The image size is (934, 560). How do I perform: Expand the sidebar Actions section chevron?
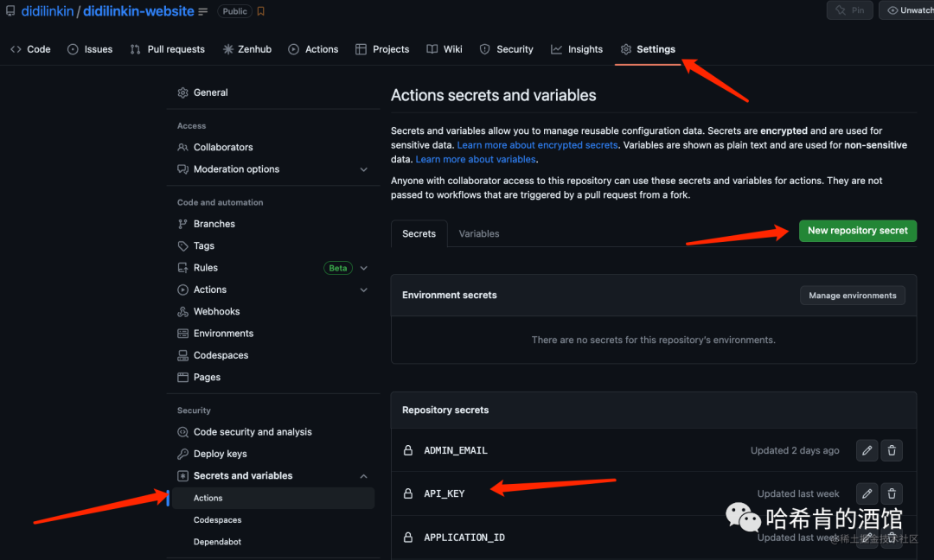[x=363, y=290]
